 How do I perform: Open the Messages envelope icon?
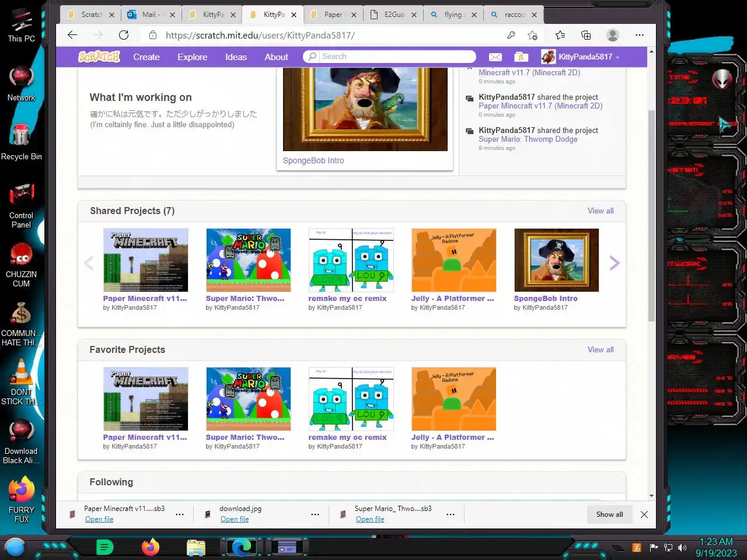click(x=495, y=57)
